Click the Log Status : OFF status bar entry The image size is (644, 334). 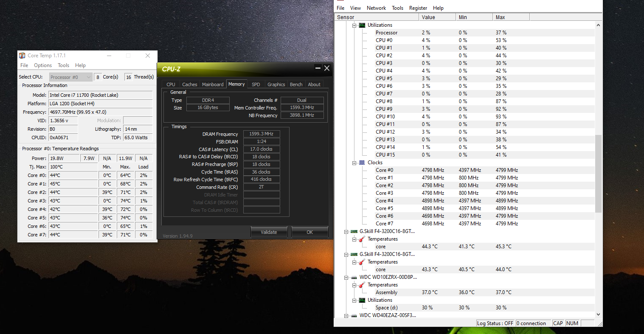495,323
